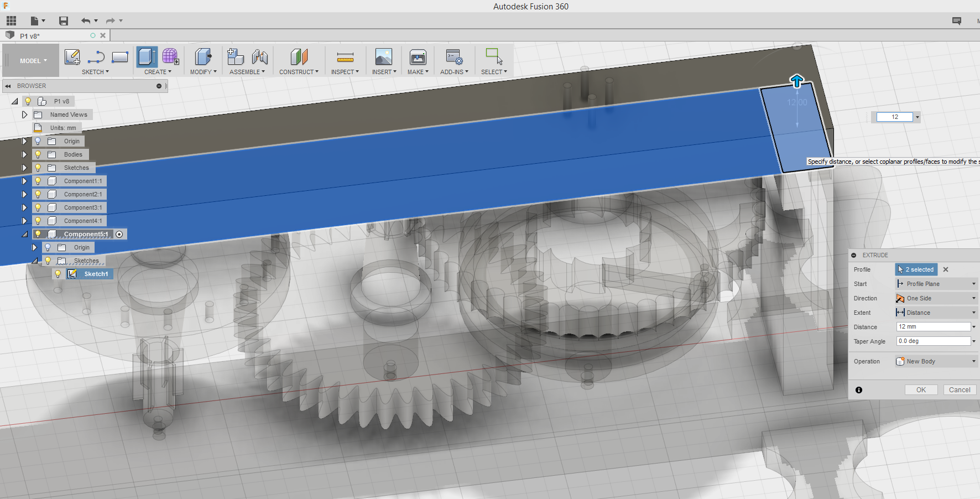The image size is (980, 499).
Task: Open the ASSEMBLE menu
Action: (x=247, y=72)
